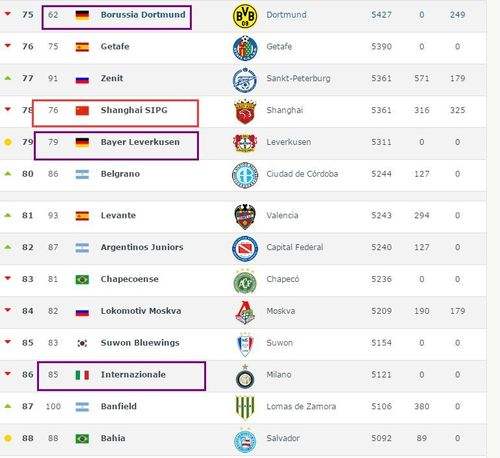Open the Bayer Leverkusen club logo
Screen dimensions: 500x458
[x=245, y=143]
